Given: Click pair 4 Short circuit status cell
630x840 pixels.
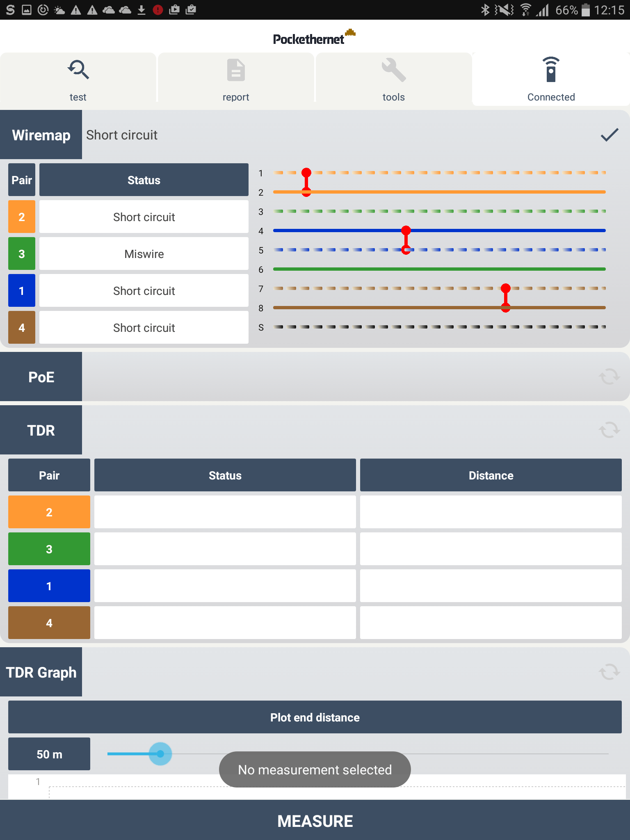Looking at the screenshot, I should click(x=144, y=327).
